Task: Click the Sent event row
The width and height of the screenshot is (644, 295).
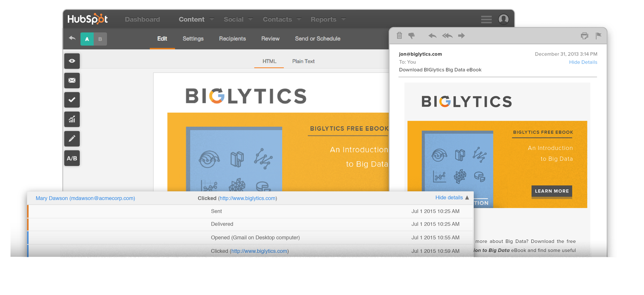Action: [250, 211]
